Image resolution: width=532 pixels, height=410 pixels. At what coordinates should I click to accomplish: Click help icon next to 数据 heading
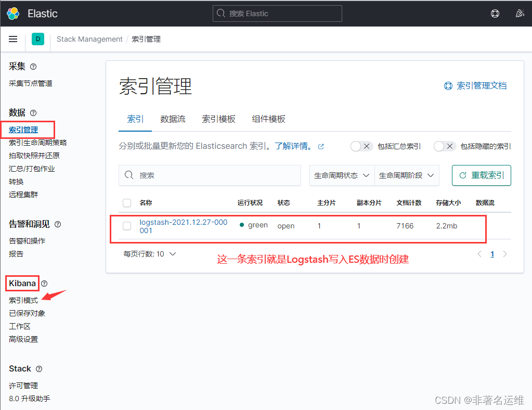33,113
